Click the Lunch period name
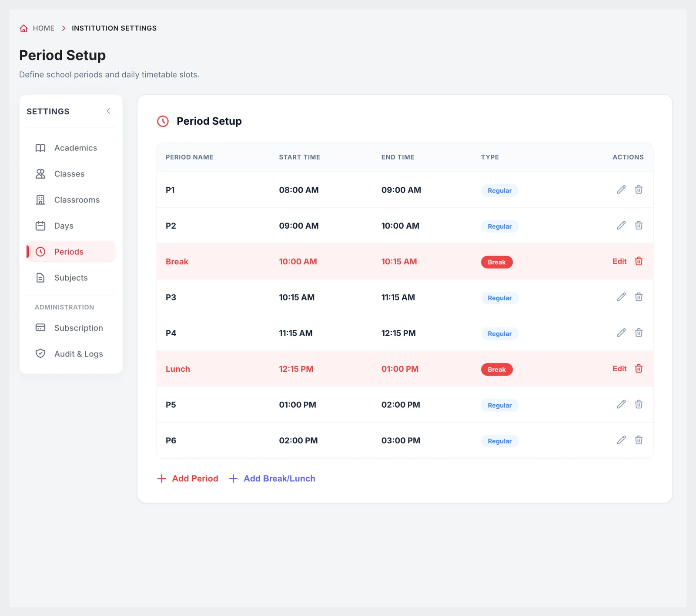This screenshot has height=616, width=696. point(178,369)
